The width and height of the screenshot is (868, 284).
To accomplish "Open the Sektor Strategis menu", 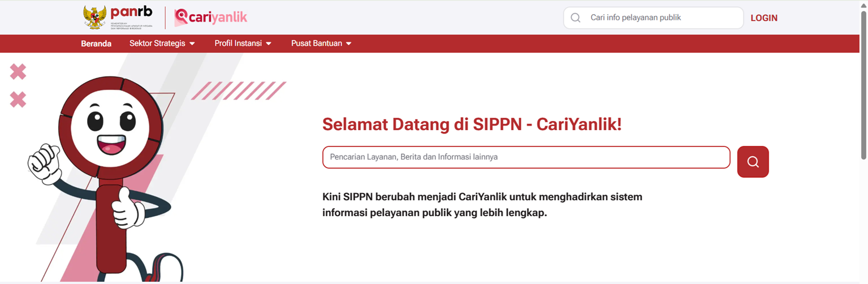I will 162,44.
